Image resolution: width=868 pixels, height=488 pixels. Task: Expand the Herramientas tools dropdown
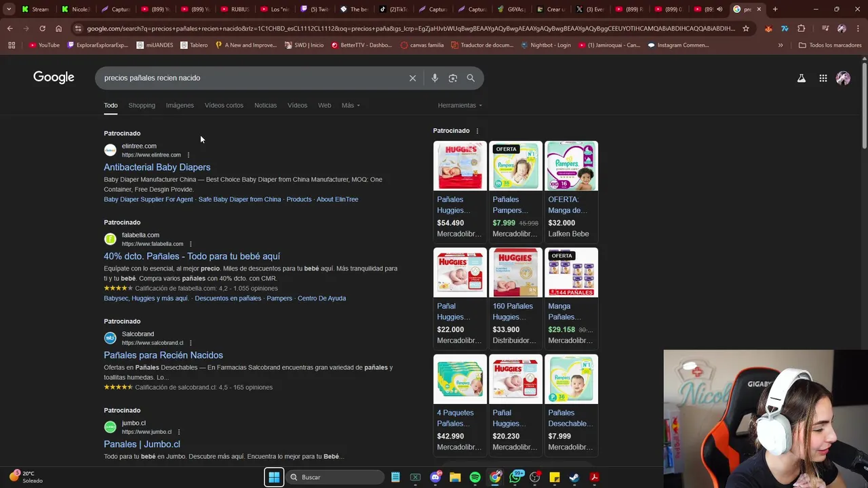(460, 105)
